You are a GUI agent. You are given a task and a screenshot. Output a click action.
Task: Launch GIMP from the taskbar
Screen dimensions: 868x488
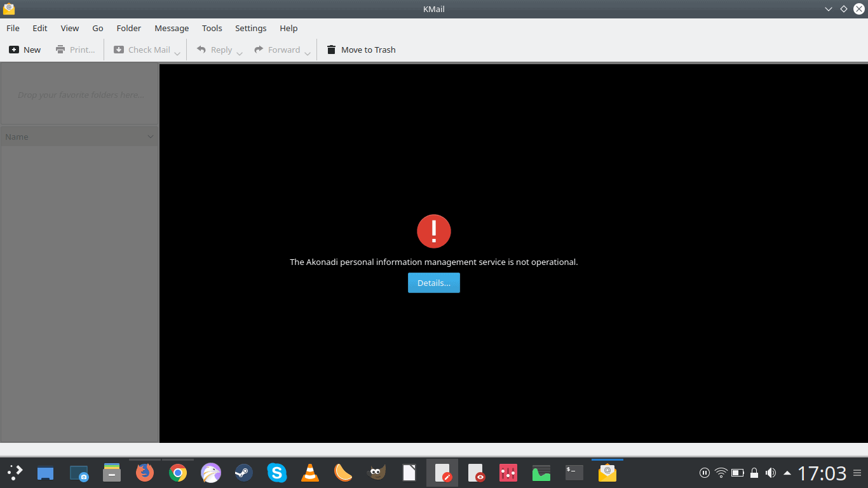[377, 473]
